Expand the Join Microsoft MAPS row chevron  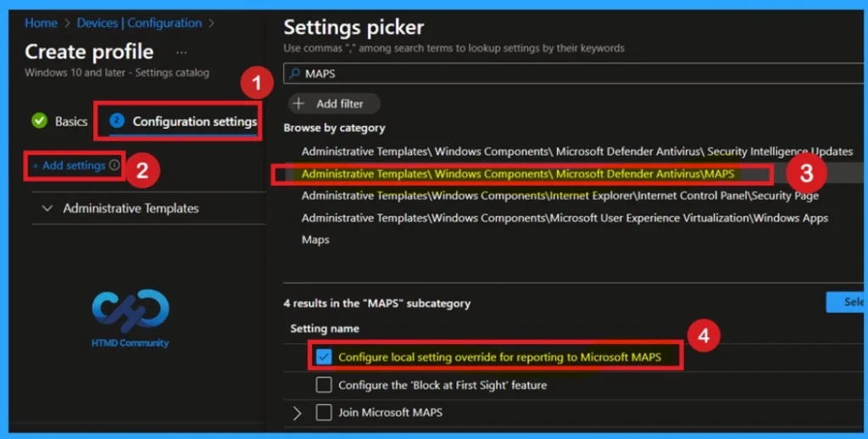(298, 413)
